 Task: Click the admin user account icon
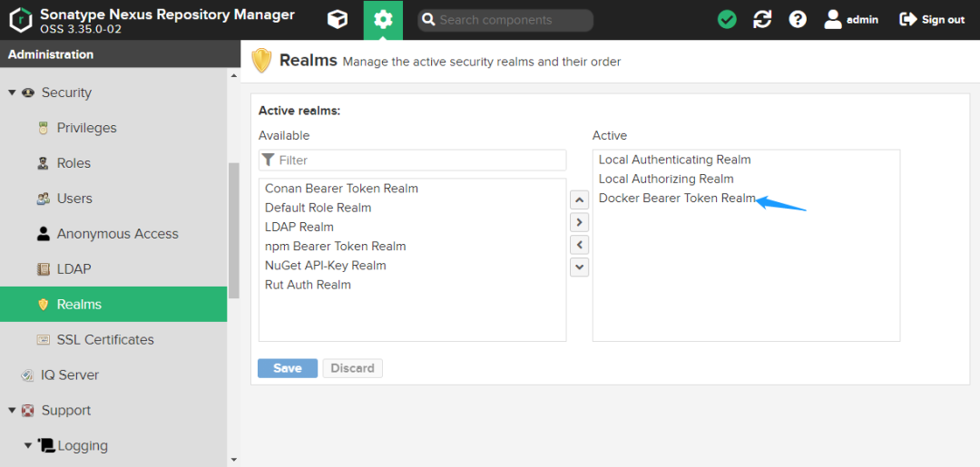click(x=833, y=20)
